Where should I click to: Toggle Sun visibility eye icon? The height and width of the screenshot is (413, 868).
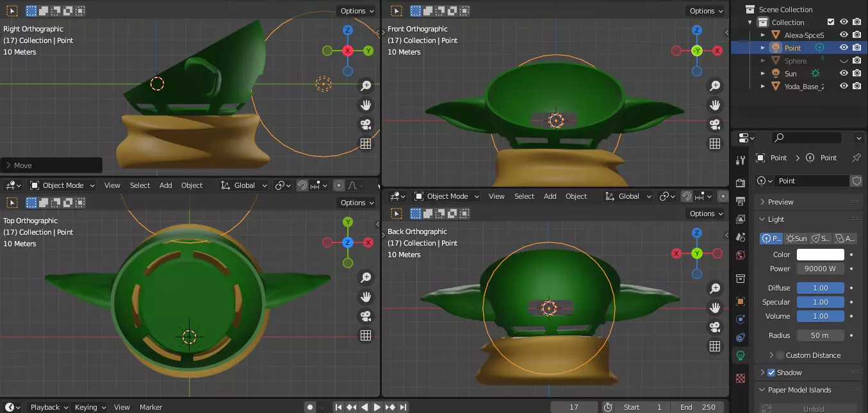(844, 73)
